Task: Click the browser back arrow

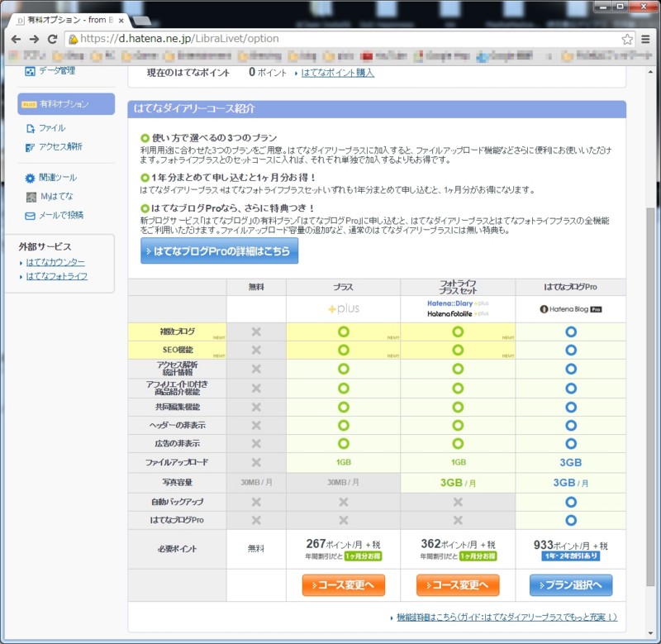Action: coord(16,39)
